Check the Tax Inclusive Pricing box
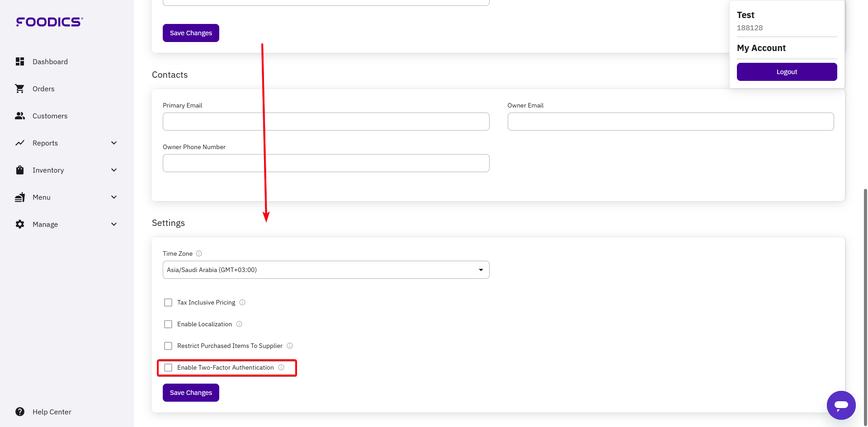 coord(168,302)
